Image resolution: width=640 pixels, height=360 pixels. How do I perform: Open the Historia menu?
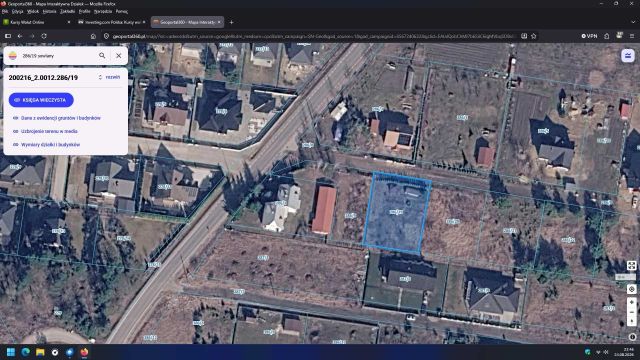[x=49, y=11]
